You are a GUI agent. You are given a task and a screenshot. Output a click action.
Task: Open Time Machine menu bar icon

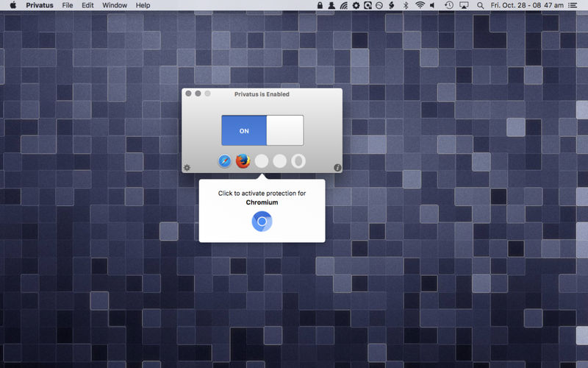449,5
